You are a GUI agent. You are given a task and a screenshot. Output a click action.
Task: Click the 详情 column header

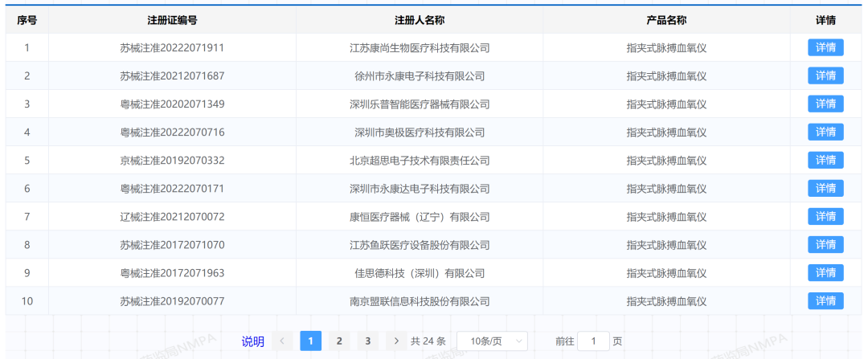click(x=825, y=20)
